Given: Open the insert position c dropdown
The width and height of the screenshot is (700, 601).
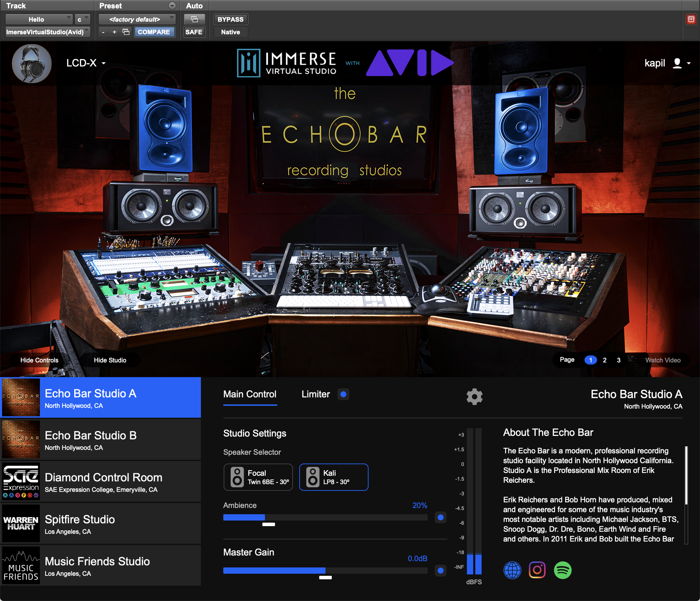Looking at the screenshot, I should click(x=82, y=19).
